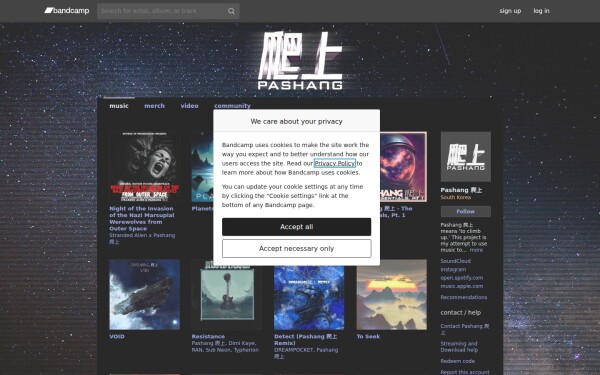Open the astronaut Essentials Pt. 1 album cover
This screenshot has height=375, width=600.
coord(403,167)
